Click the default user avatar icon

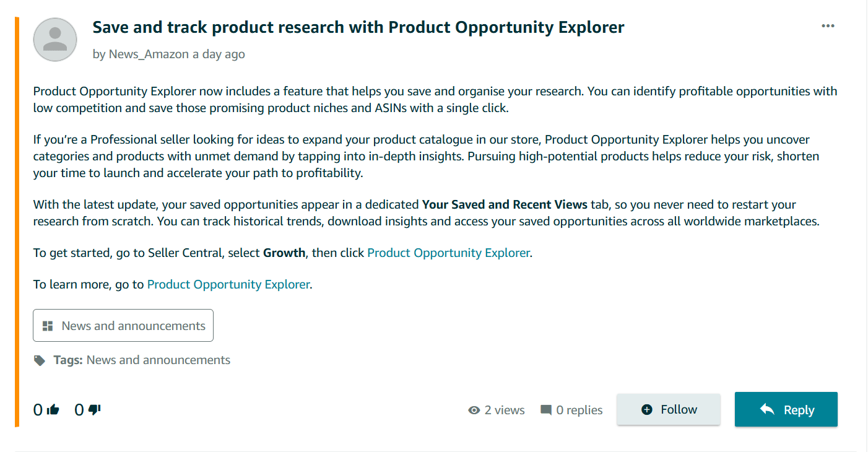point(55,40)
